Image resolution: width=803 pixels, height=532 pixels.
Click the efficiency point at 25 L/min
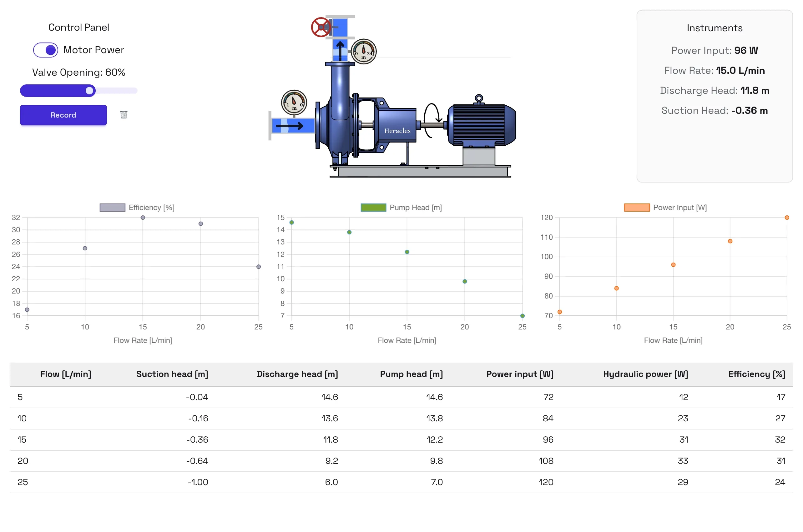[x=259, y=267]
